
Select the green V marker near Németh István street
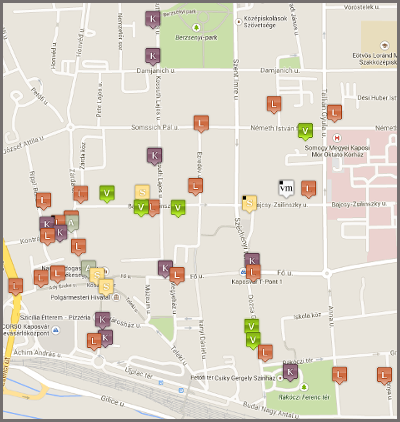[305, 132]
